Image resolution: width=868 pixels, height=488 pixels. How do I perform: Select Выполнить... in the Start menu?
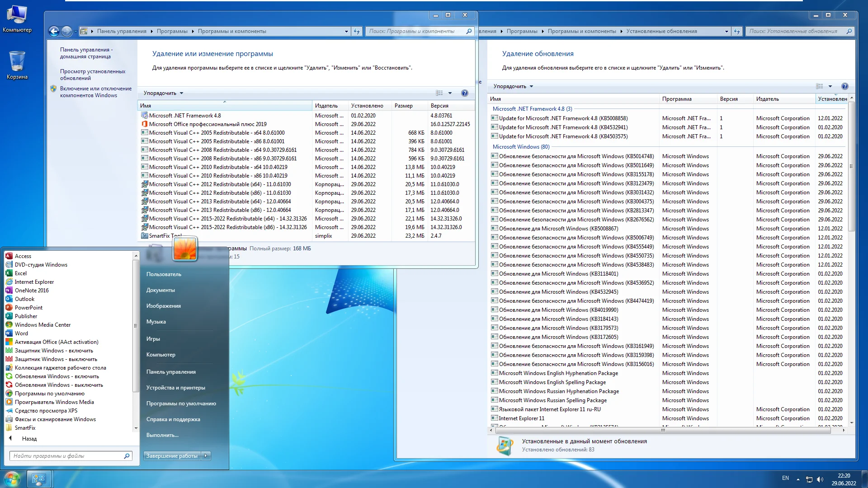(162, 435)
